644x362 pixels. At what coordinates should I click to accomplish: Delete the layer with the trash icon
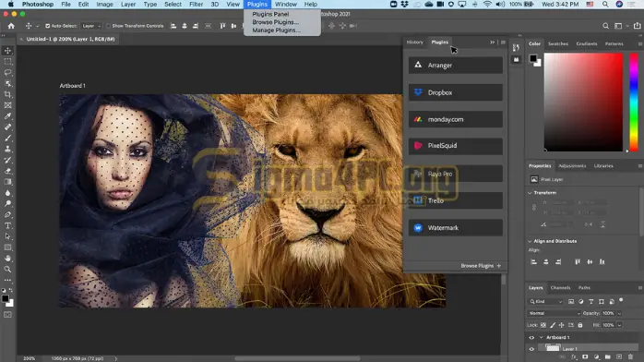click(x=630, y=357)
